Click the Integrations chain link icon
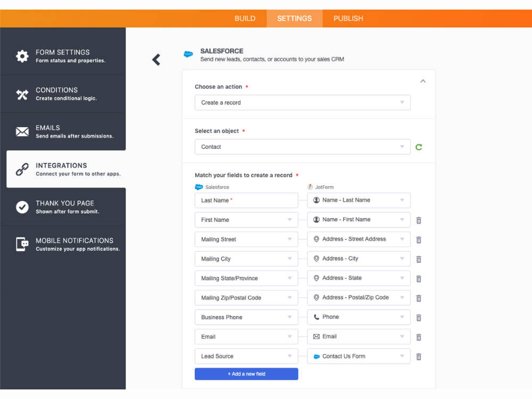This screenshot has height=399, width=532. click(22, 169)
